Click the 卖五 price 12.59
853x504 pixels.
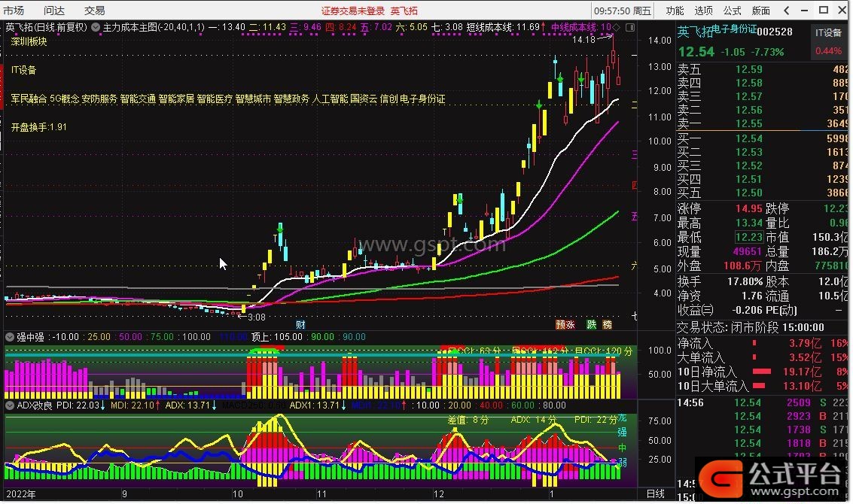point(749,70)
